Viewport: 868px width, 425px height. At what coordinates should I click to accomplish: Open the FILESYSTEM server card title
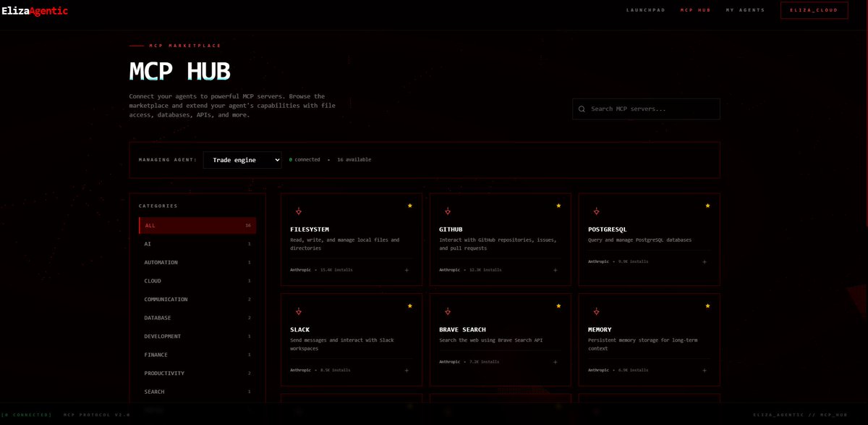(x=310, y=230)
